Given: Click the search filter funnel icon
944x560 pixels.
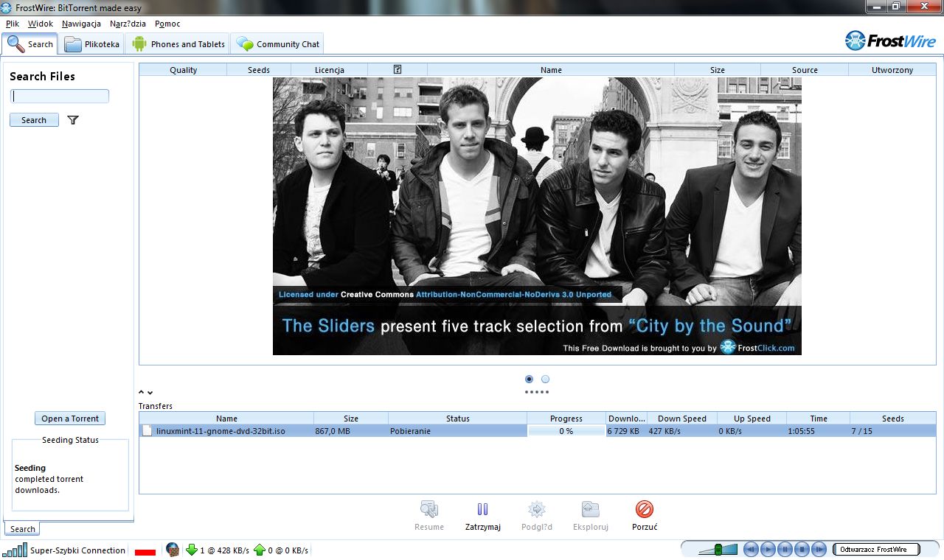Looking at the screenshot, I should [x=72, y=120].
